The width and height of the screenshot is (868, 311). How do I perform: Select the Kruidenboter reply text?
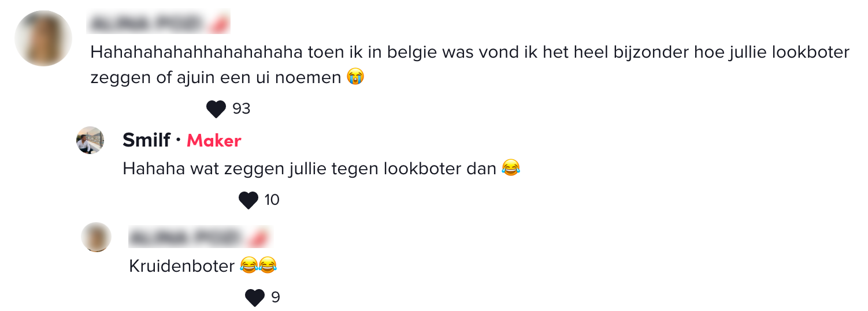click(182, 265)
